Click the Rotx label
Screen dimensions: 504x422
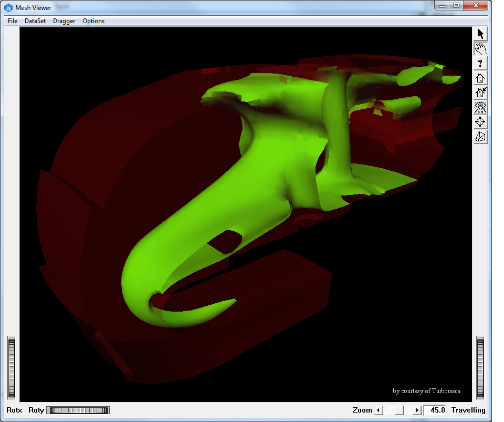[15, 410]
